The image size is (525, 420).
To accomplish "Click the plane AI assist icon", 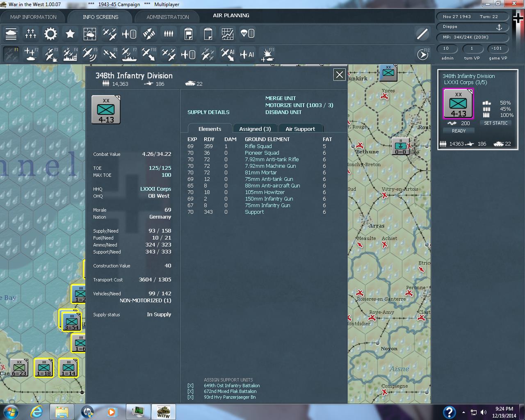I will click(x=247, y=54).
